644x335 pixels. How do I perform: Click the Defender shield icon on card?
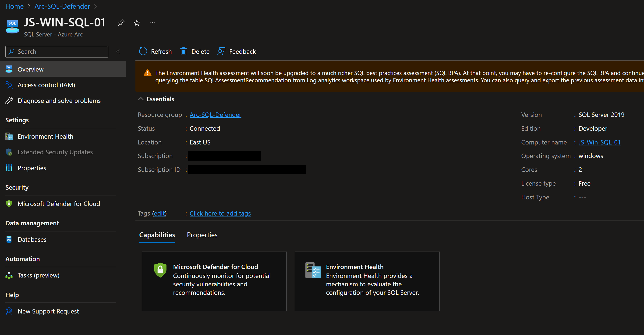pos(160,270)
